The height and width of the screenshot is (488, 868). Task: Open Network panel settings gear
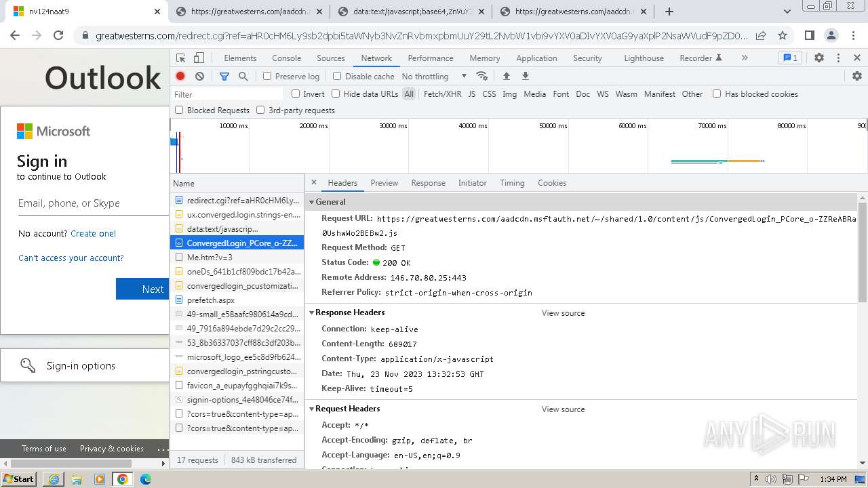coord(857,76)
